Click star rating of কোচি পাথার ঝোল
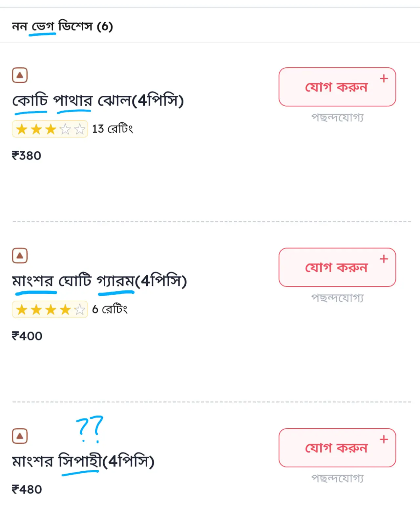The height and width of the screenshot is (513, 420). coord(50,129)
